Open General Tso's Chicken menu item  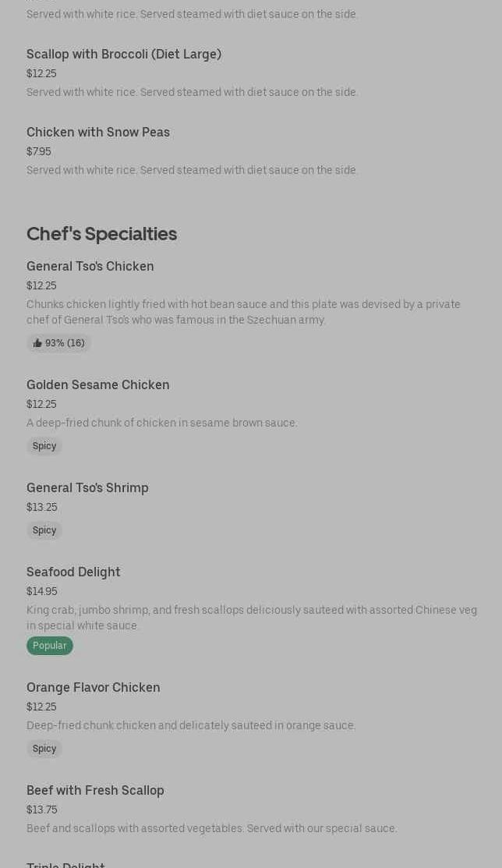pos(90,267)
